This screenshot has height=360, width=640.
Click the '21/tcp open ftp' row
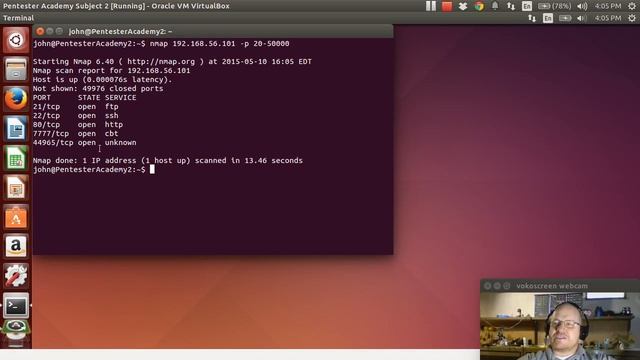pyautogui.click(x=76, y=107)
